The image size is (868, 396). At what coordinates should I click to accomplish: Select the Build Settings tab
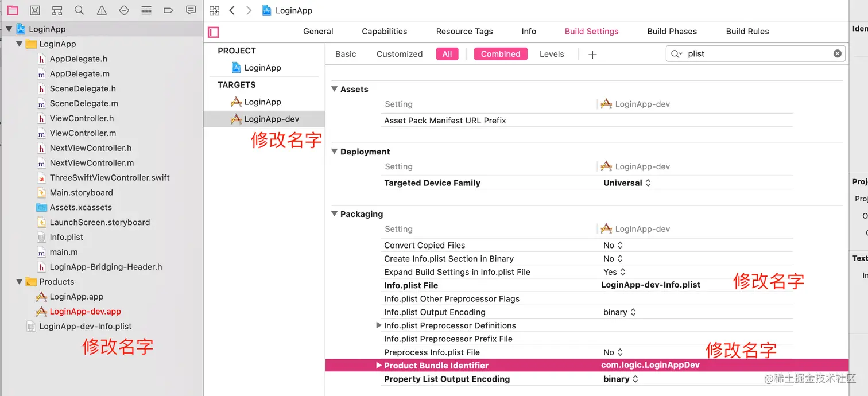592,31
